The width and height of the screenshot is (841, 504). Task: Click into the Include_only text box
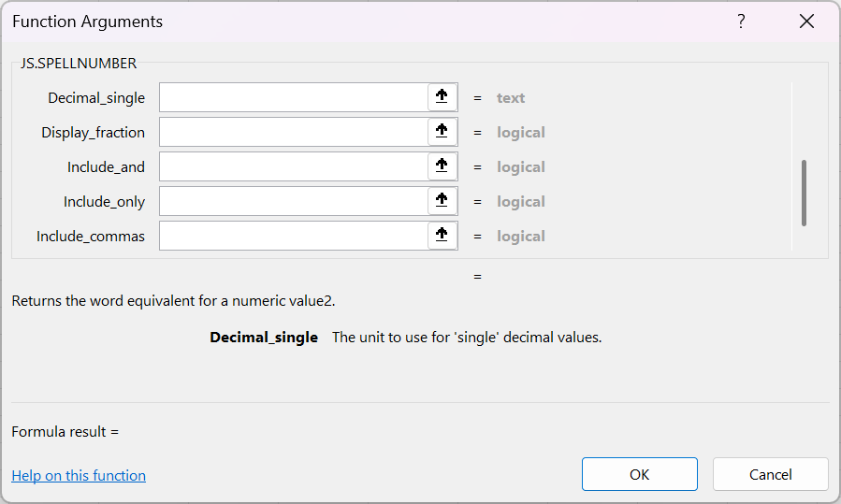(294, 201)
